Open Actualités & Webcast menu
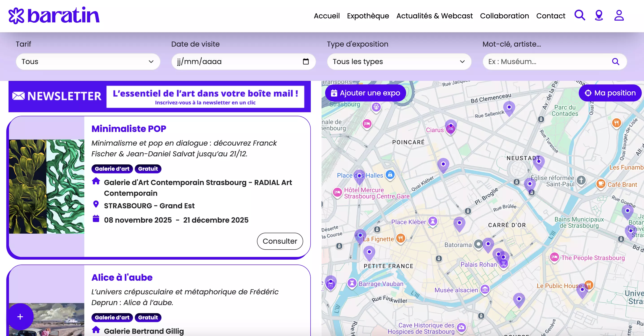 click(434, 16)
